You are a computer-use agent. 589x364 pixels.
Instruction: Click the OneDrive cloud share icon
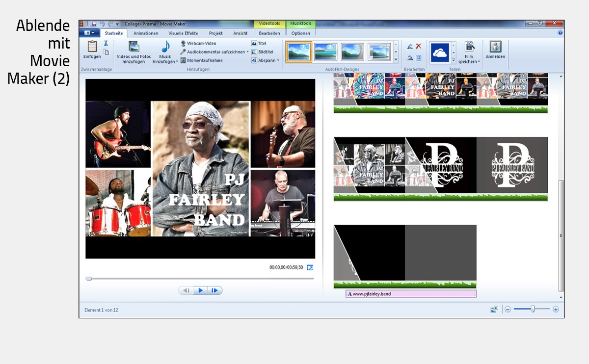click(440, 52)
